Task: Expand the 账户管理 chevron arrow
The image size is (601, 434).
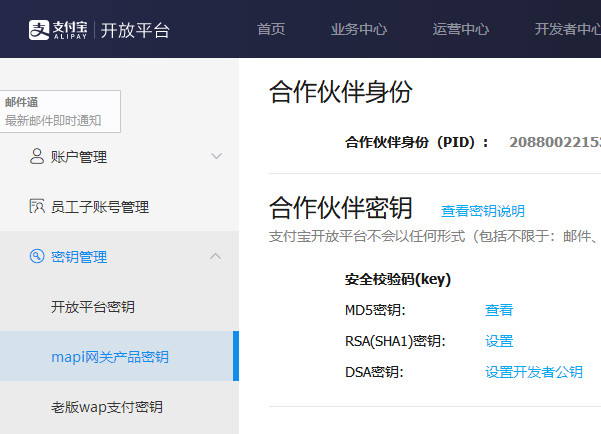Action: (216, 156)
